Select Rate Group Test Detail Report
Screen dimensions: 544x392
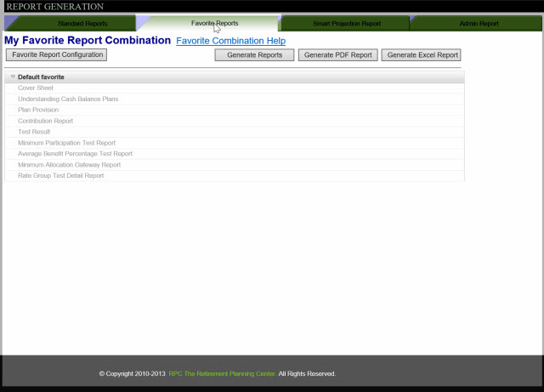coord(60,176)
